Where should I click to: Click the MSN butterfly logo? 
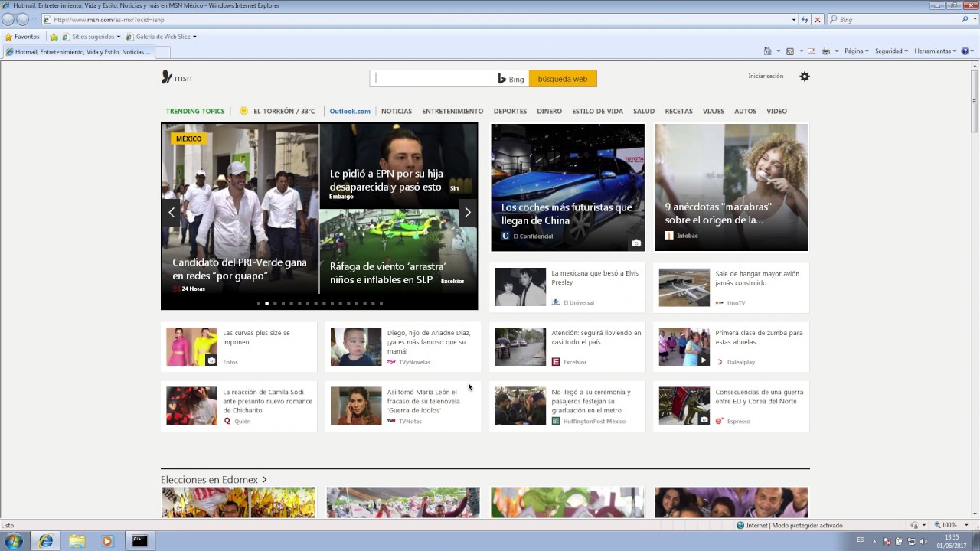click(166, 77)
